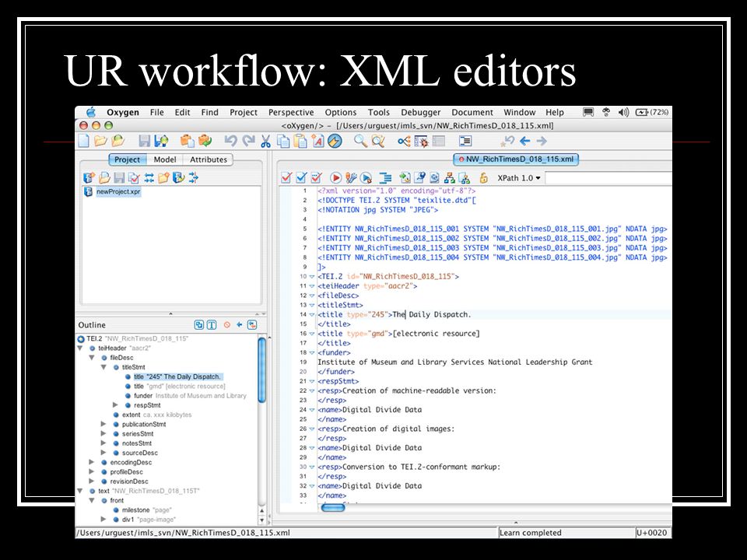This screenshot has height=560, width=747.
Task: Collapse the fileDesc node in Outline
Action: pyautogui.click(x=92, y=358)
